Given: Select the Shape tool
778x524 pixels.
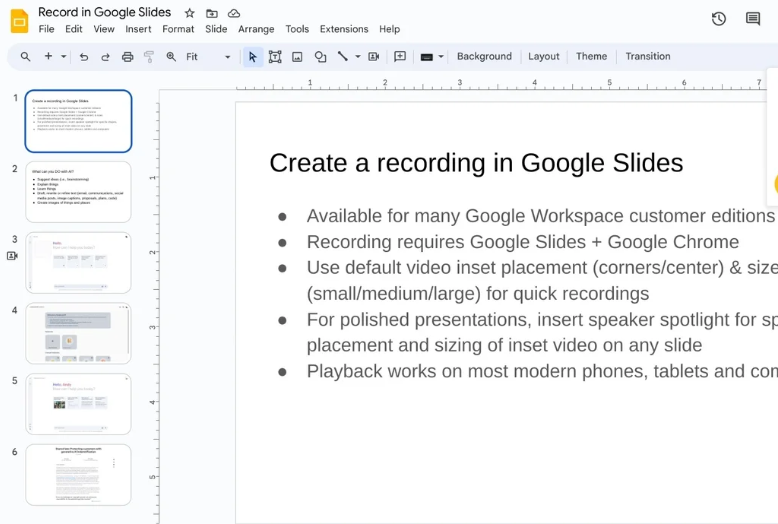Looking at the screenshot, I should [x=320, y=57].
